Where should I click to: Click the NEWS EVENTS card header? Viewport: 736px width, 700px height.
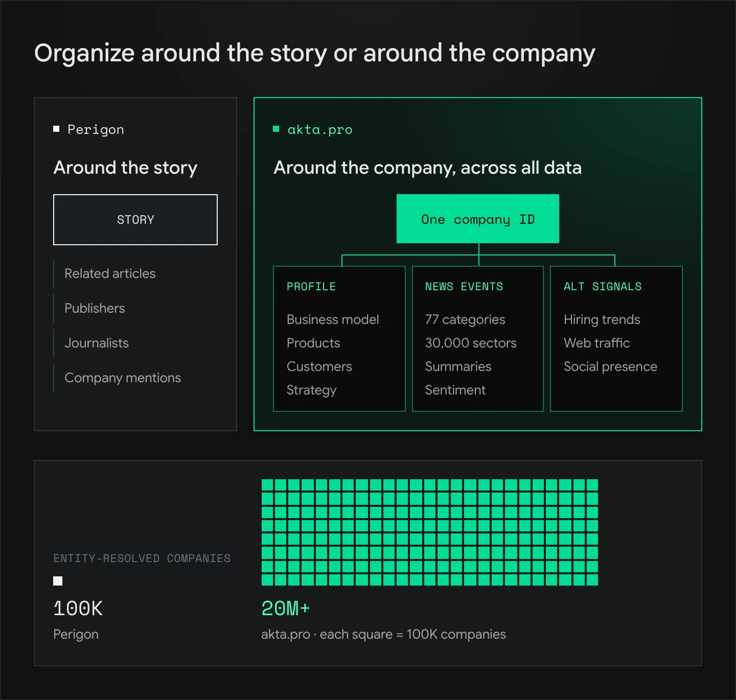tap(464, 287)
